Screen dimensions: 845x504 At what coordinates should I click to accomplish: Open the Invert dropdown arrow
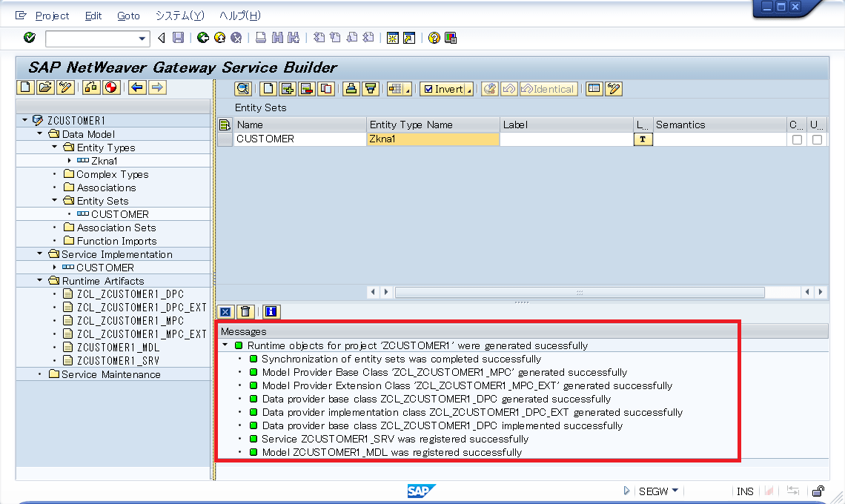point(469,90)
